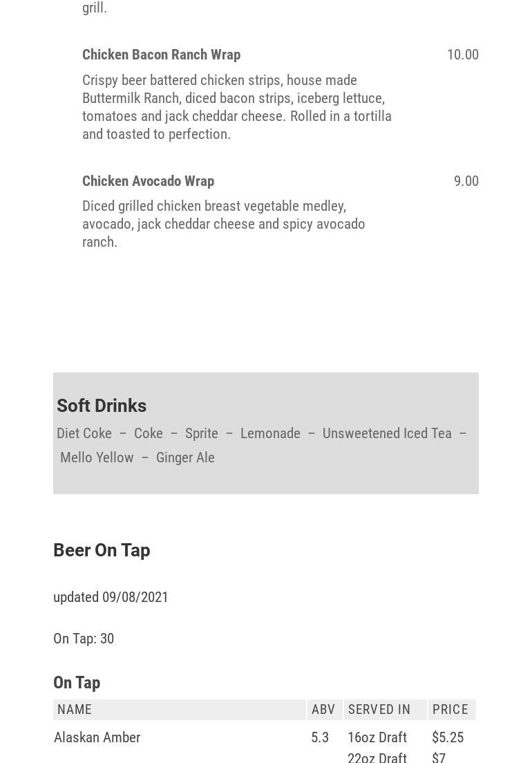Click the Chicken Bacon Ranch Wrap title
The image size is (532, 763).
[x=161, y=55]
